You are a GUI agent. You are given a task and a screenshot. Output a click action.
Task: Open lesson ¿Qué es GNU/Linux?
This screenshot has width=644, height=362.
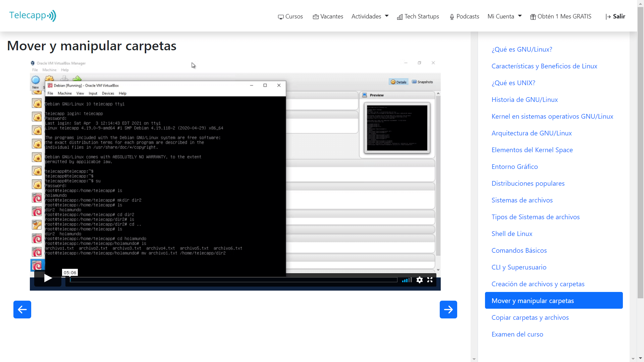click(522, 49)
